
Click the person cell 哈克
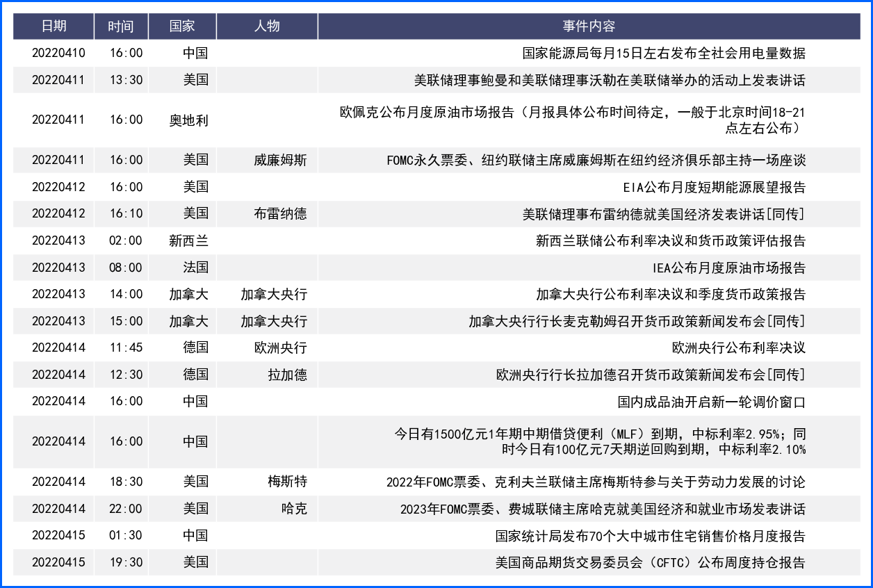pos(294,509)
